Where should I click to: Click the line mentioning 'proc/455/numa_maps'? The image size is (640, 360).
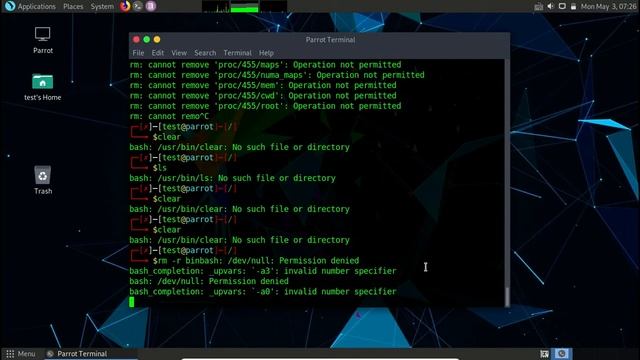coord(277,75)
